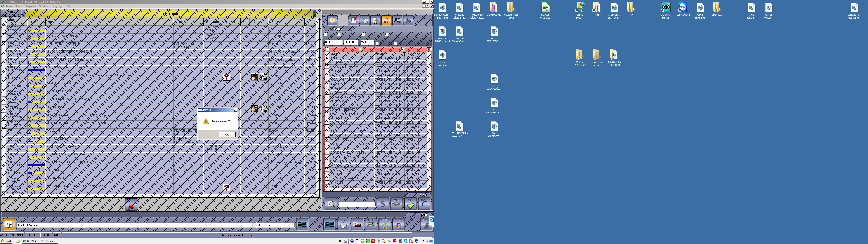
Task: Select the music notes with cursor icon
Action: pos(397,20)
